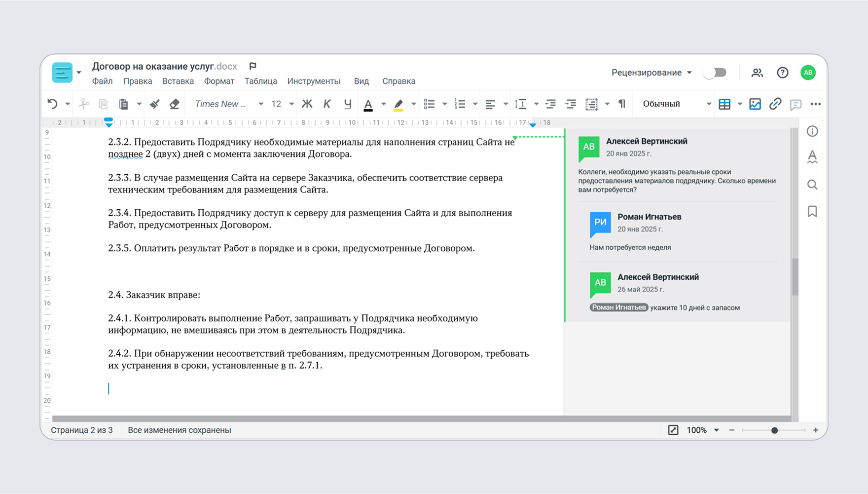Select the format painter brush icon
868x494 pixels.
tap(155, 104)
